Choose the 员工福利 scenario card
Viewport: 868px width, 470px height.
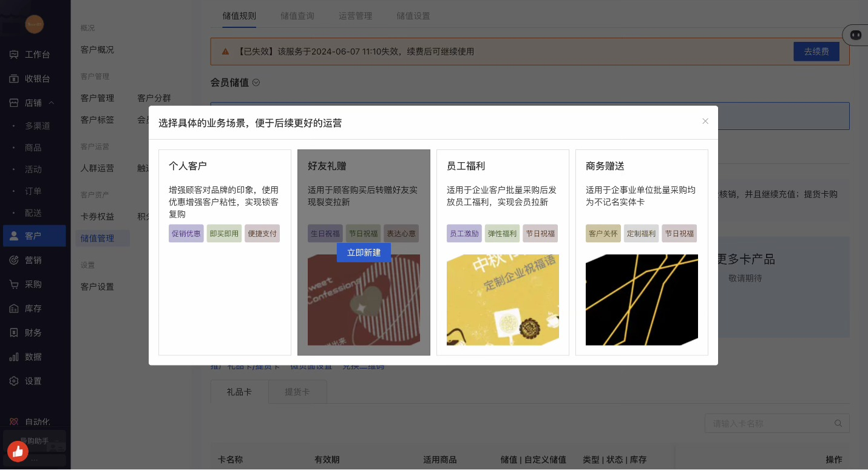503,252
